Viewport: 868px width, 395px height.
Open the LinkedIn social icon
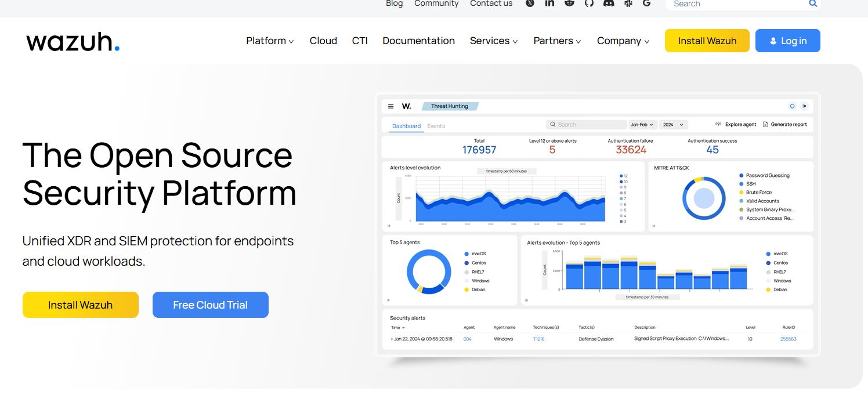pos(549,3)
